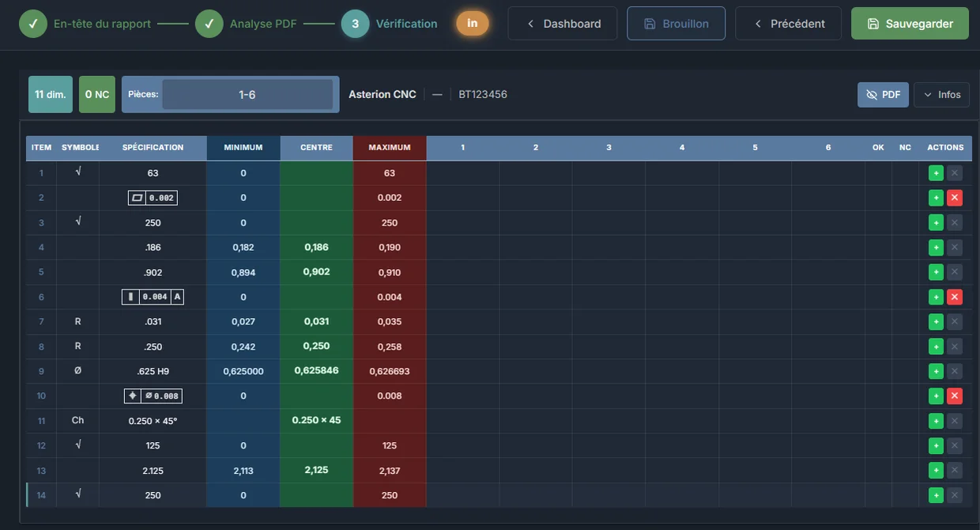This screenshot has width=980, height=530.
Task: Expand the Infos dropdown
Action: [x=940, y=95]
